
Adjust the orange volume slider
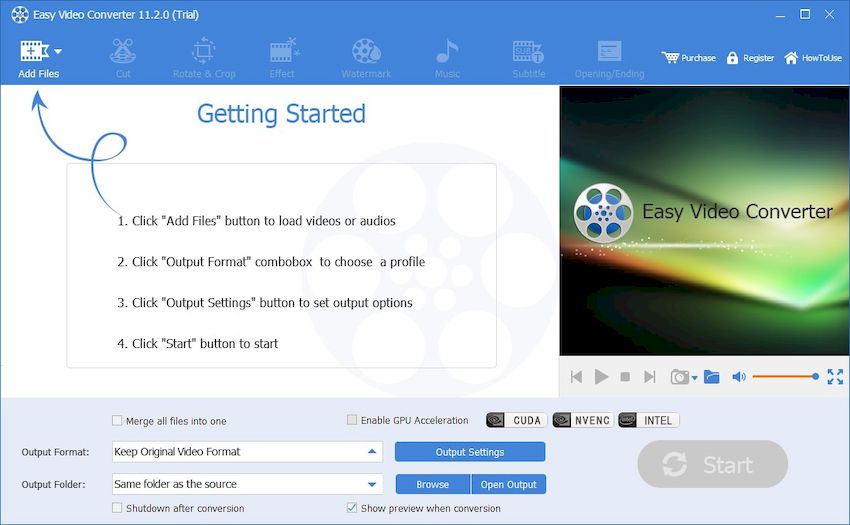[x=785, y=376]
